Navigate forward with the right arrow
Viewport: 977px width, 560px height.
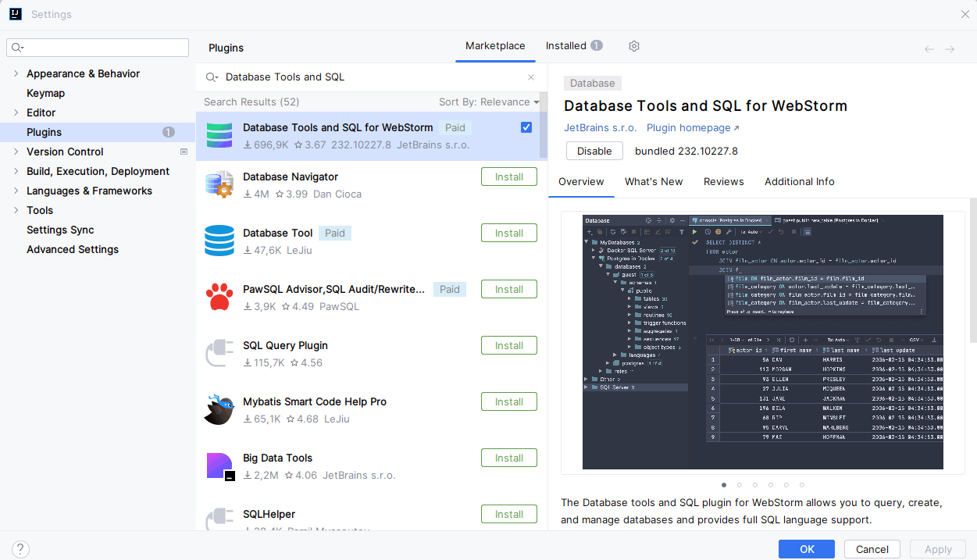tap(950, 49)
